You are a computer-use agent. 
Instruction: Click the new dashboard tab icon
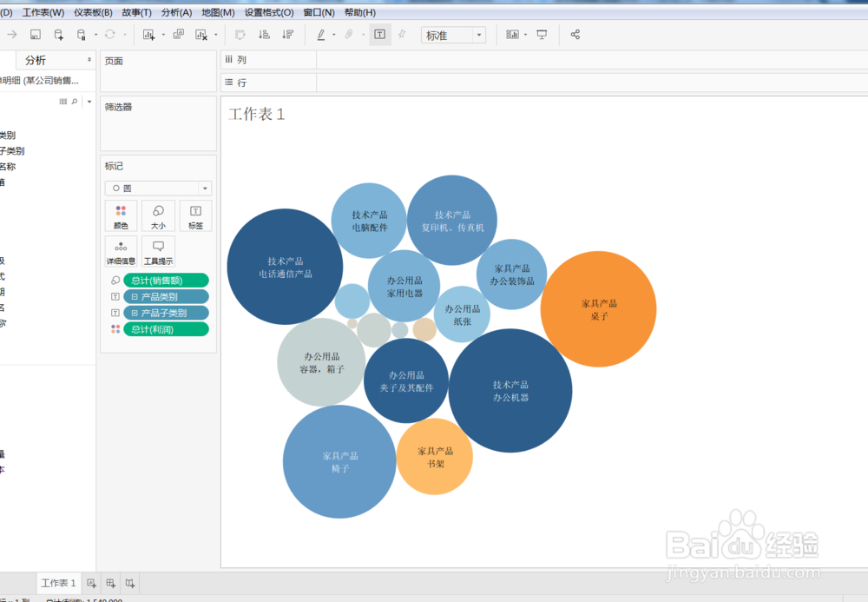pyautogui.click(x=111, y=583)
